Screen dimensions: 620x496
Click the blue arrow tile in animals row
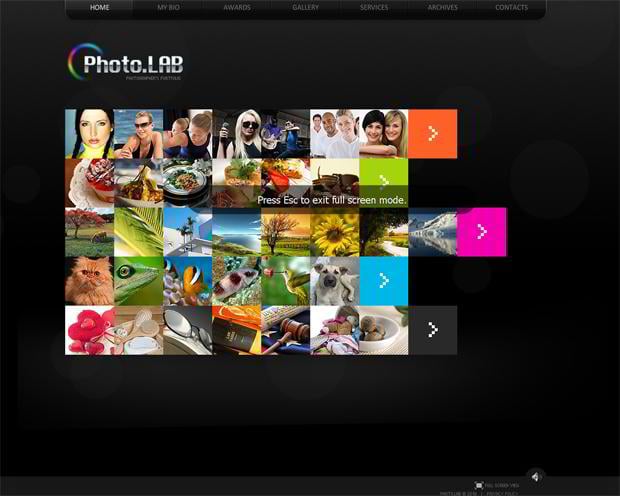[383, 281]
